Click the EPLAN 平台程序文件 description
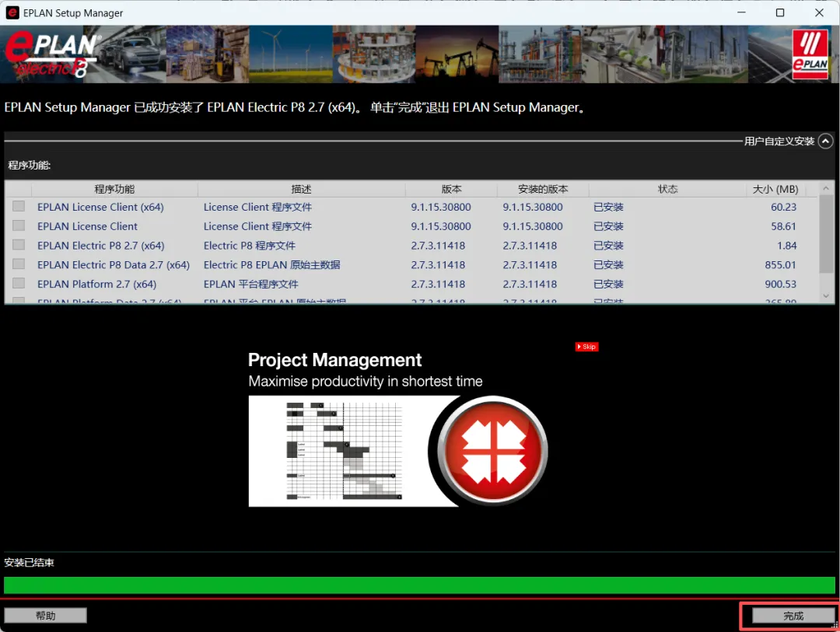 click(x=250, y=284)
